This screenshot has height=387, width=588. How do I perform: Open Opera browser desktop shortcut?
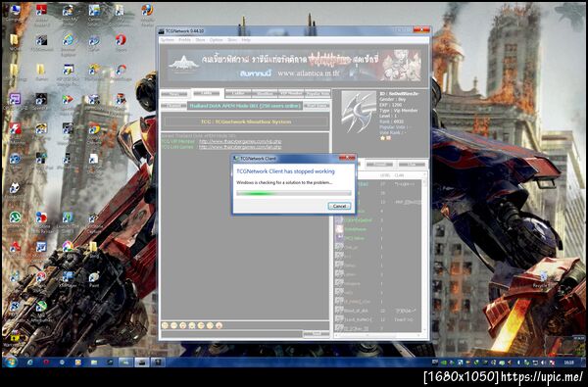click(121, 42)
